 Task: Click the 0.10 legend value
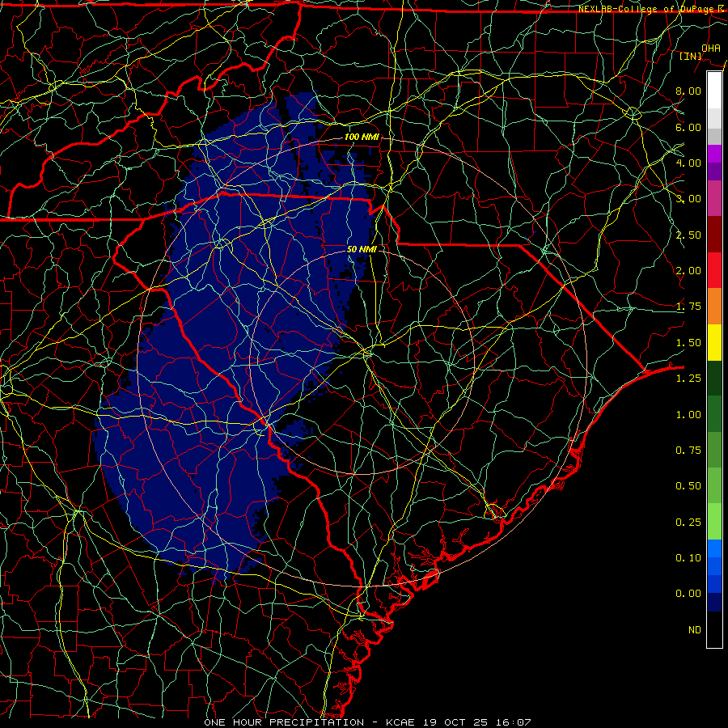coord(688,557)
